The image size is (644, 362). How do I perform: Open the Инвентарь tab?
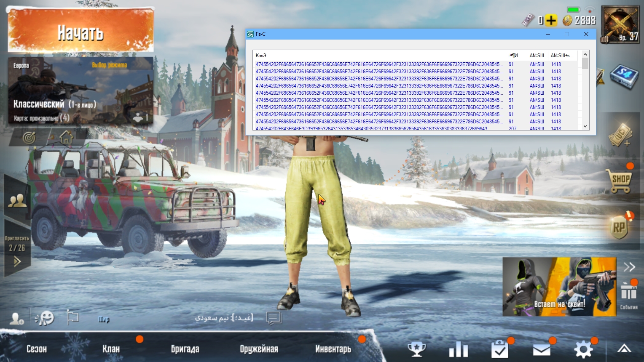click(333, 349)
